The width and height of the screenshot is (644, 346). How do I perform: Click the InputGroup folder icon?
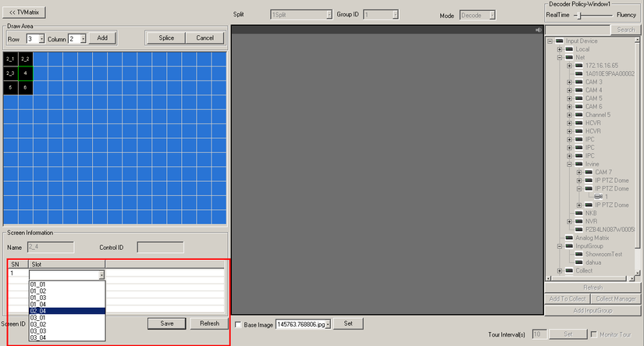569,246
